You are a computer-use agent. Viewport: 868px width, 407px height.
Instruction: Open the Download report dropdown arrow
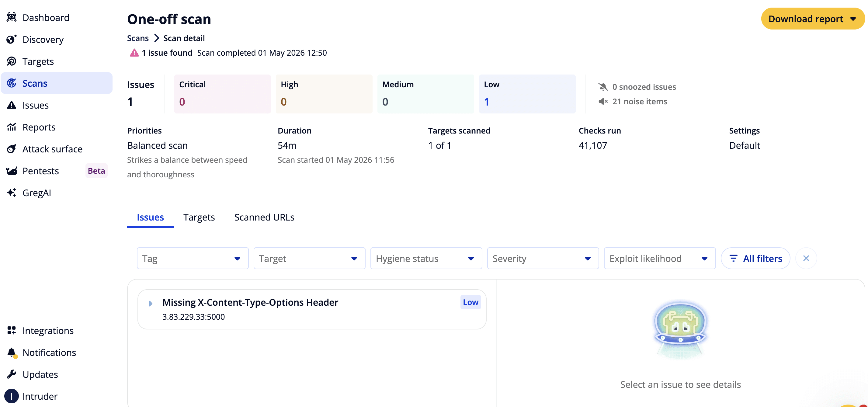point(853,19)
